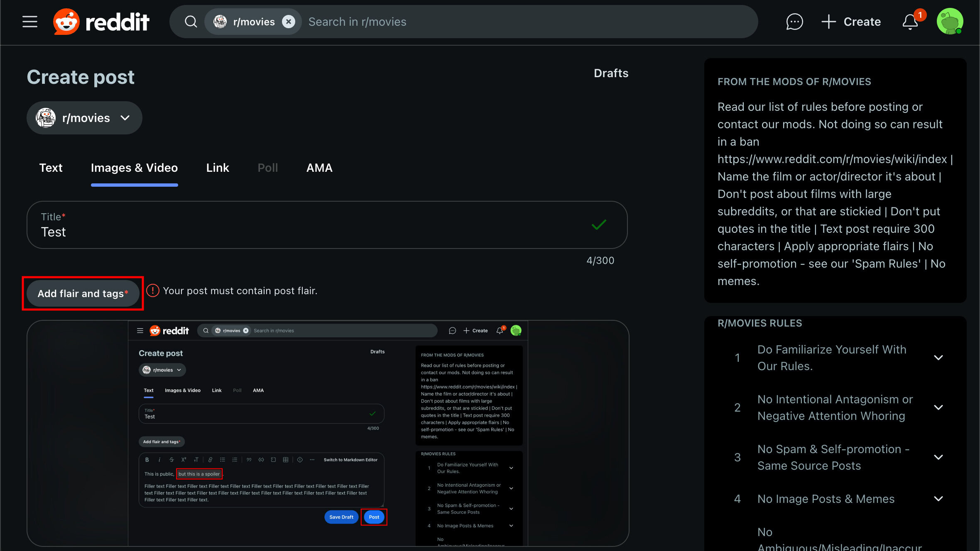The image size is (980, 551).
Task: Click the Add flair and tags button
Action: [x=83, y=293]
